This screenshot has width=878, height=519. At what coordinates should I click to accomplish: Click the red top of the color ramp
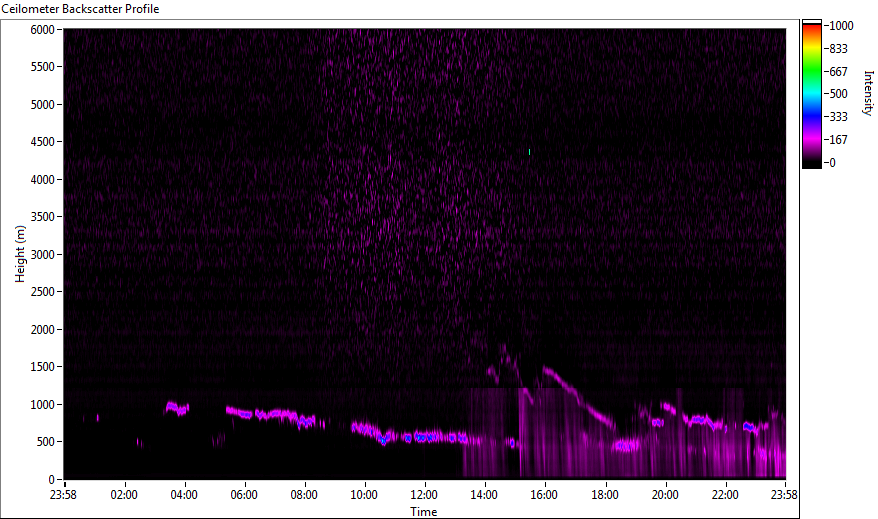(812, 29)
